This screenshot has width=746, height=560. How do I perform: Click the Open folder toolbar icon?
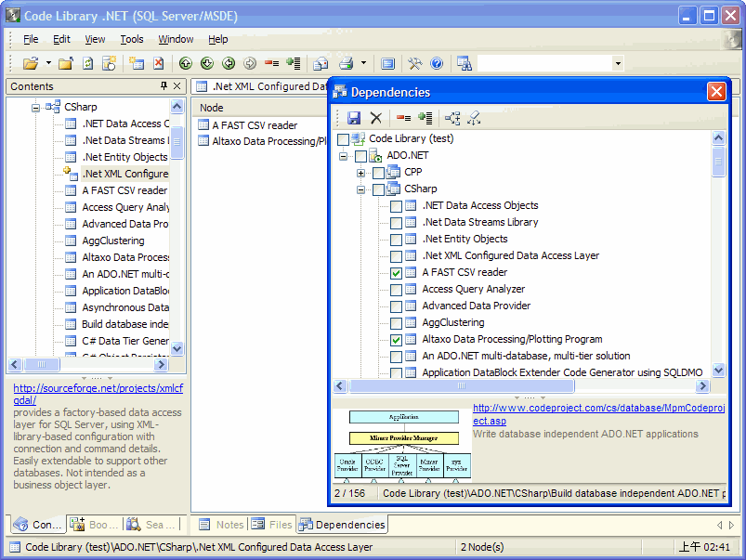pos(31,63)
